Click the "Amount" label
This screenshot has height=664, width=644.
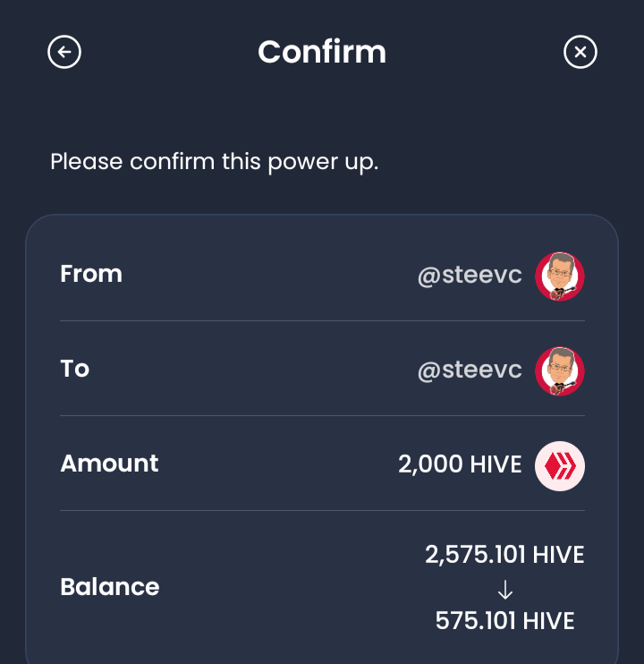109,464
